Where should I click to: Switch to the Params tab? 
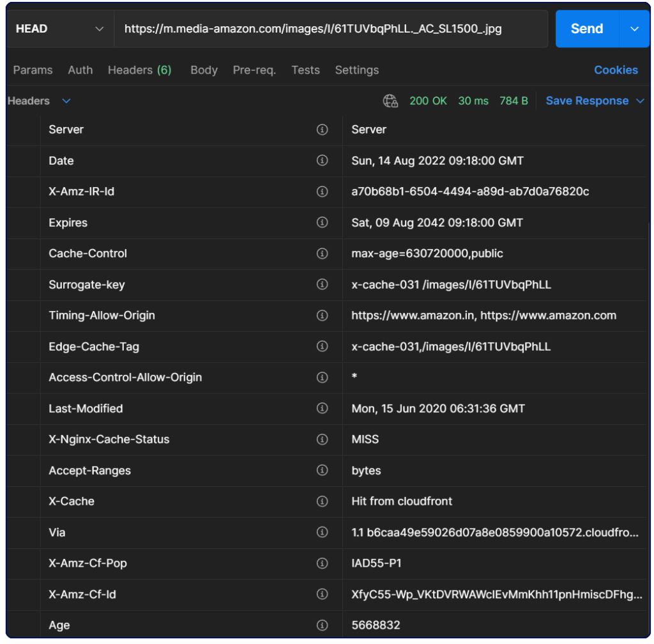pyautogui.click(x=33, y=70)
